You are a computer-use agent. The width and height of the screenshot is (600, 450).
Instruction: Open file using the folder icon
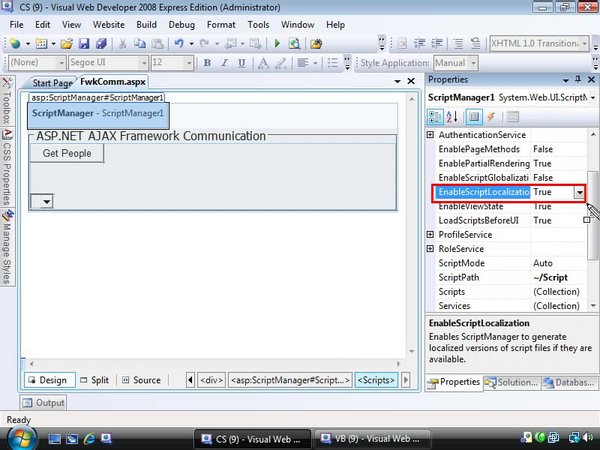66,44
